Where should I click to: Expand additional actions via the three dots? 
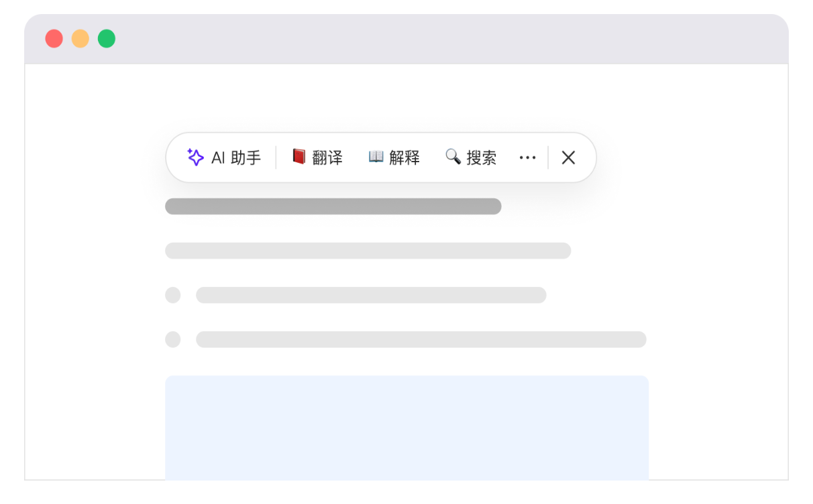click(x=527, y=157)
